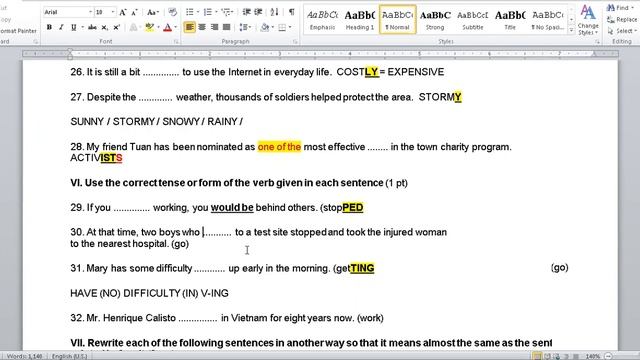This screenshot has height=360, width=640.
Task: Expand the Find dropdown arrow
Action: coord(632,8)
